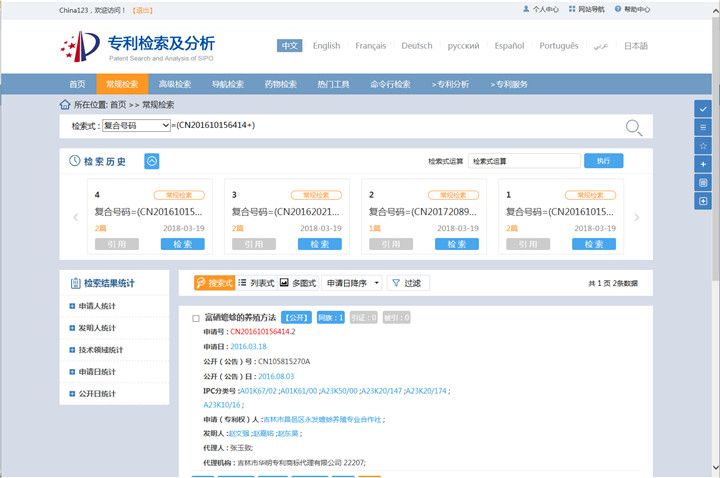
Task: Switch language to Español
Action: point(509,46)
